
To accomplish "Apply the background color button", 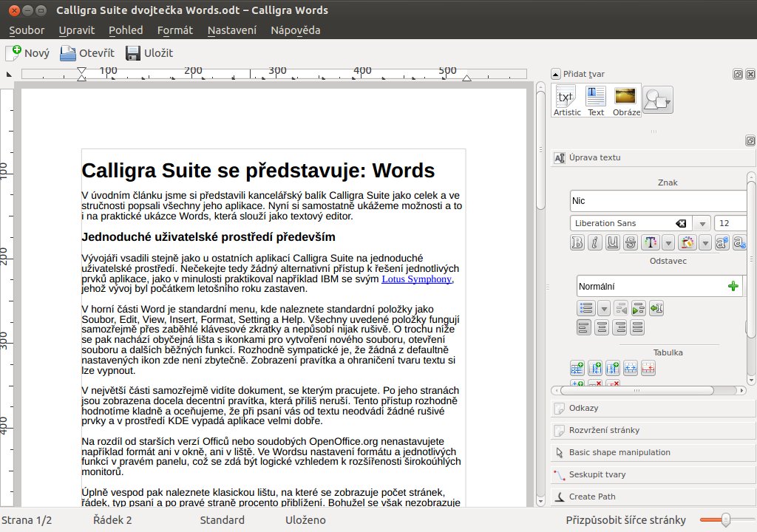I will click(688, 242).
